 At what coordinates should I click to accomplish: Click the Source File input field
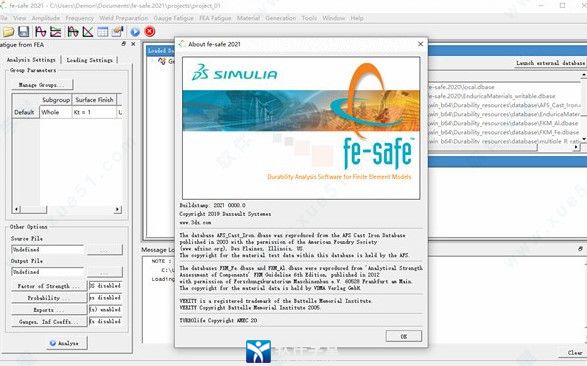click(48, 250)
